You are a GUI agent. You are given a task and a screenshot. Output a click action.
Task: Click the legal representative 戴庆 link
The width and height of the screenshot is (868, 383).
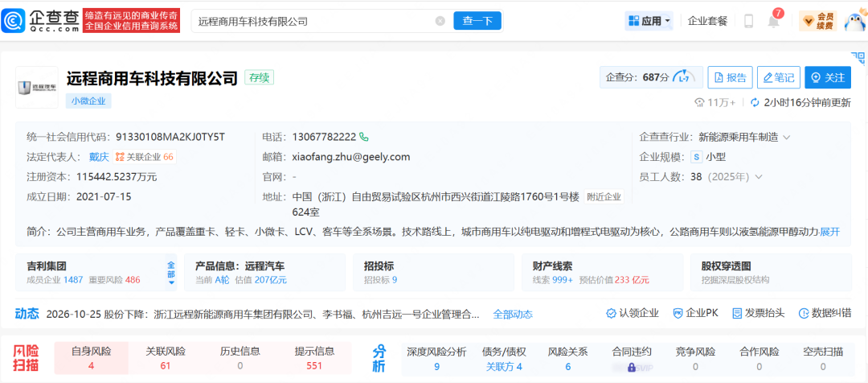(99, 157)
